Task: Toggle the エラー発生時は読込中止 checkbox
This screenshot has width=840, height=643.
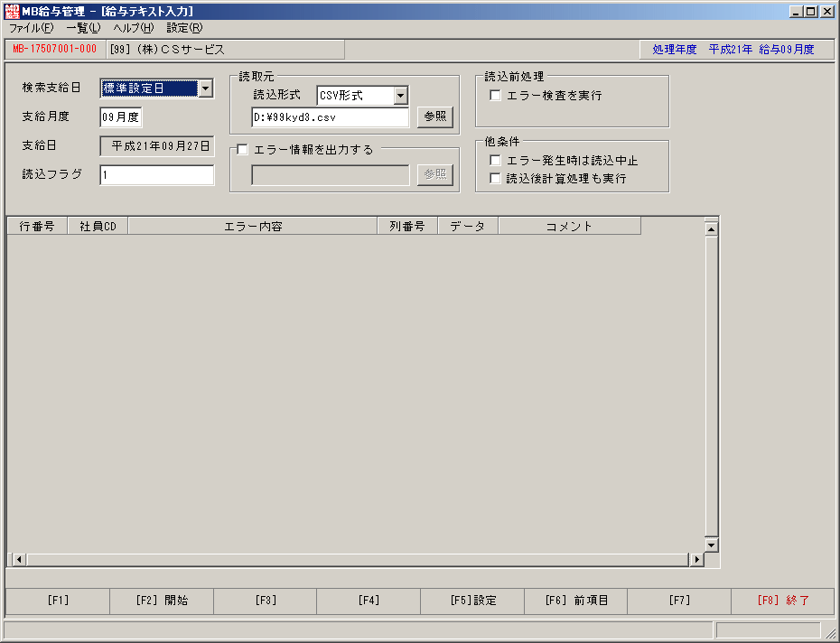Action: (496, 160)
